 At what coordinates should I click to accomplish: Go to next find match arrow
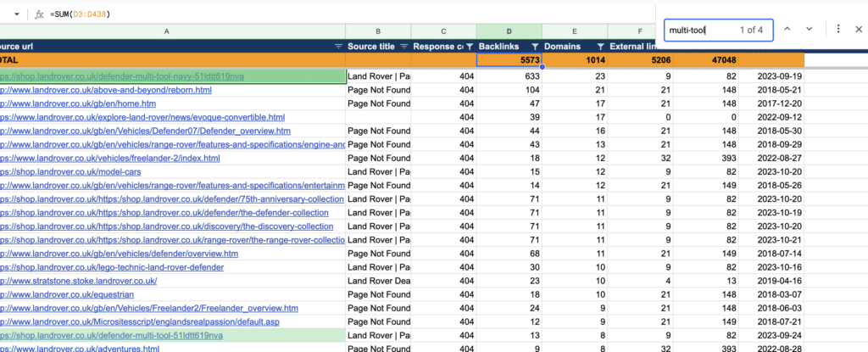pyautogui.click(x=810, y=29)
